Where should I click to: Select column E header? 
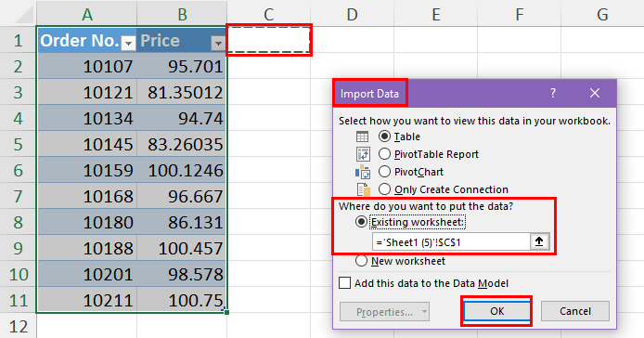[436, 14]
